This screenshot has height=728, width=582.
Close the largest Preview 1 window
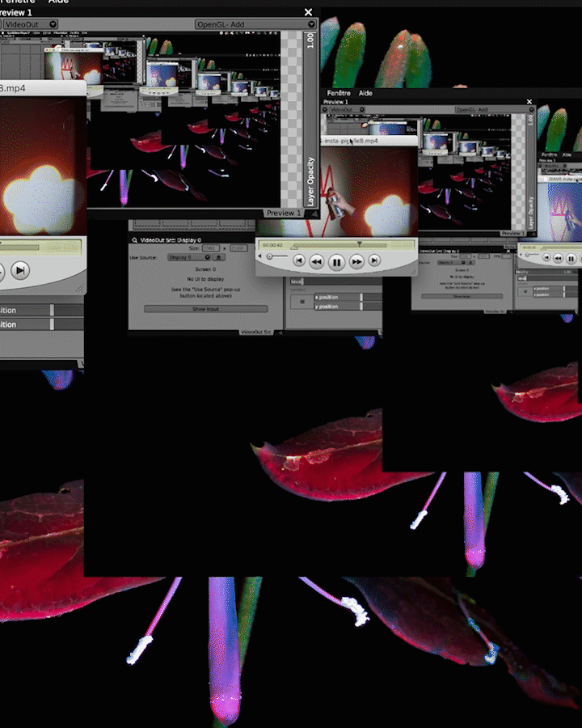(x=308, y=12)
